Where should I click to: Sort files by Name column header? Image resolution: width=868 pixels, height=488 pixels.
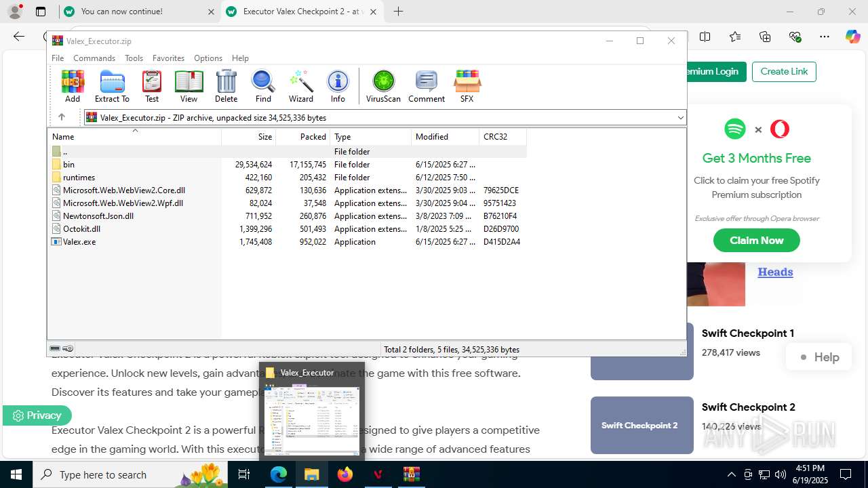tap(134, 136)
